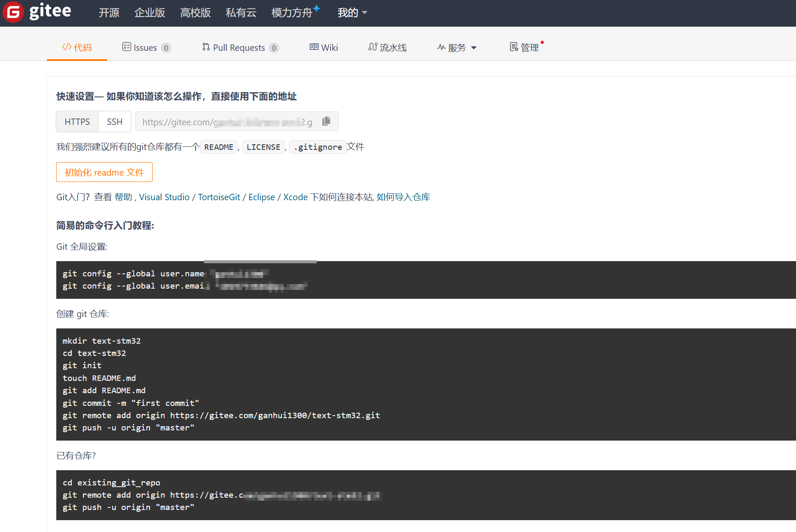
Task: Open the Xcode connection guide link
Action: tap(295, 197)
